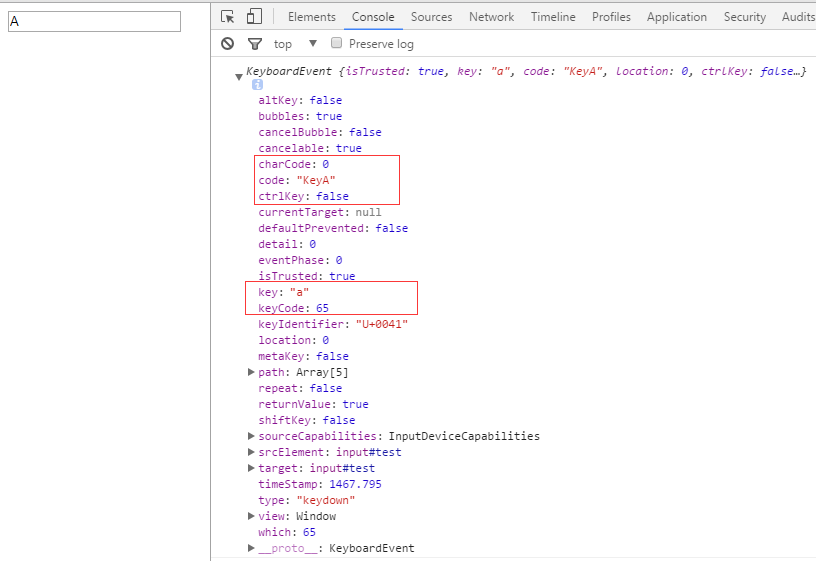Select the ctrlKey: false row

click(303, 196)
